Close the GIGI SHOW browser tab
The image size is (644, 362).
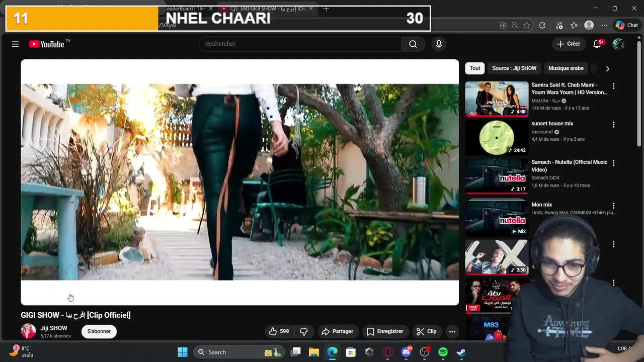pos(311,9)
